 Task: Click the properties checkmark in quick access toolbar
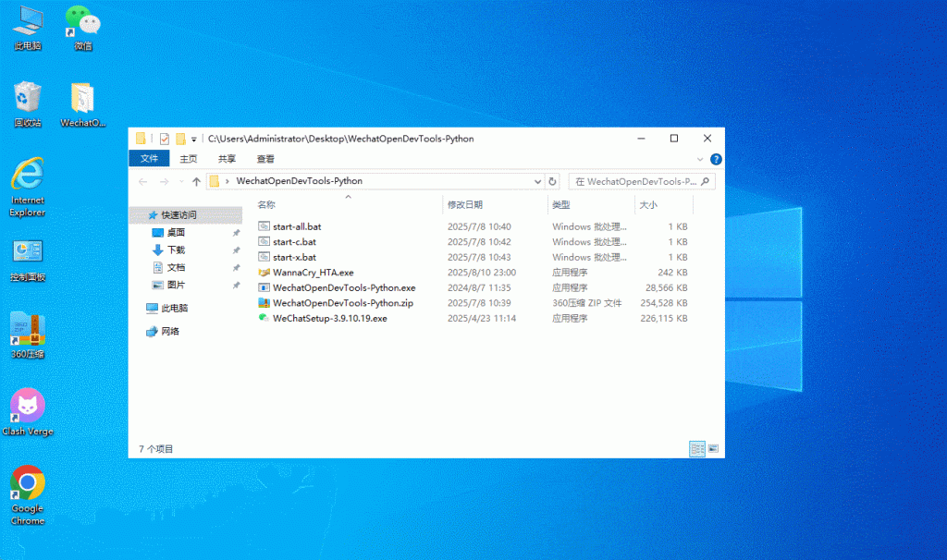[165, 139]
